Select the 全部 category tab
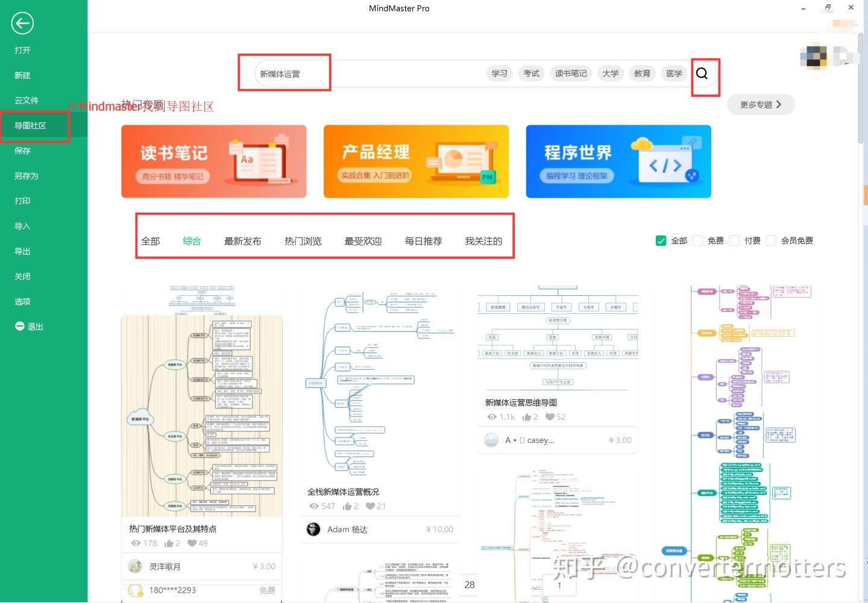 (151, 241)
